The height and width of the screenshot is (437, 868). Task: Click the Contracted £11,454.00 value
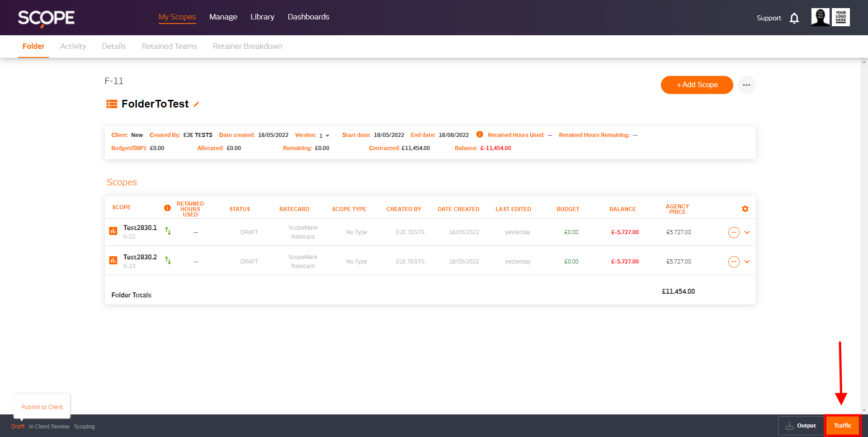click(415, 148)
